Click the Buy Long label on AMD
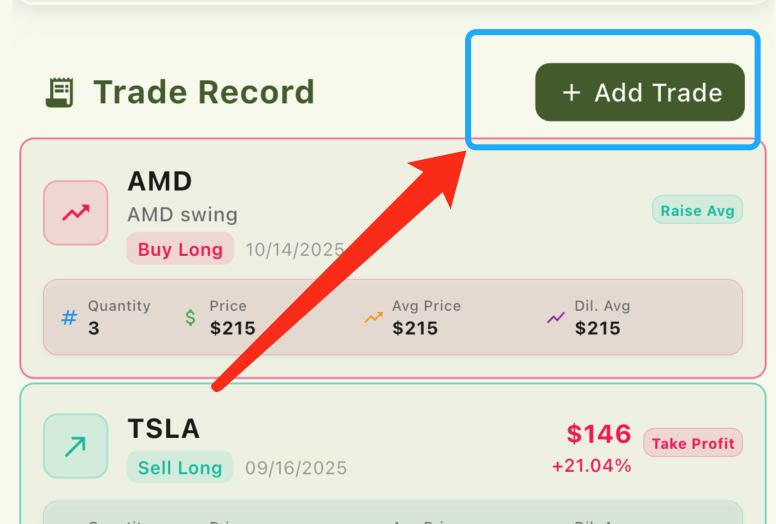Screen dimensions: 776x524 tap(180, 249)
